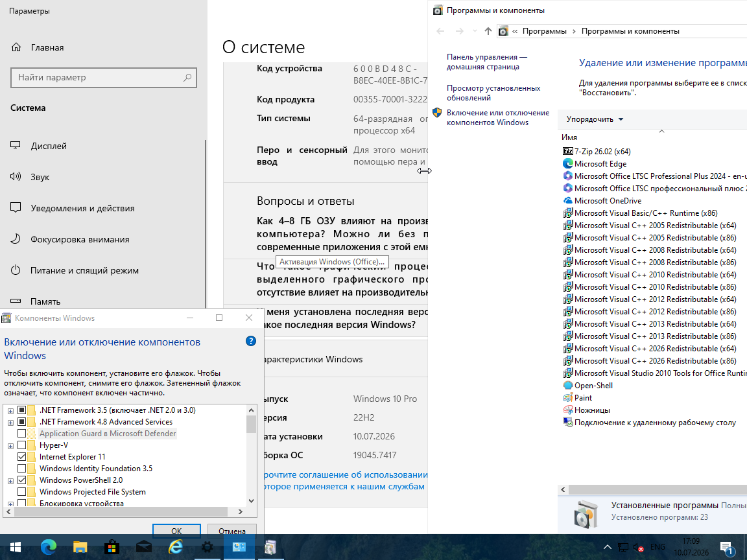747x560 pixels.
Task: Select Подключение к удаленному рабочему столу icon
Action: point(567,423)
